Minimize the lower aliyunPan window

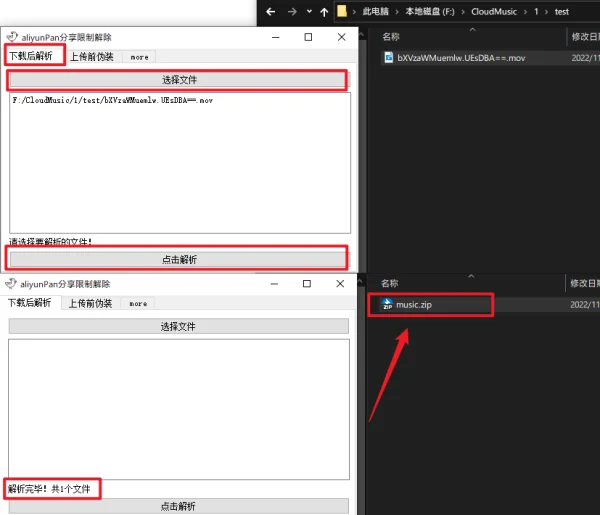pos(274,284)
